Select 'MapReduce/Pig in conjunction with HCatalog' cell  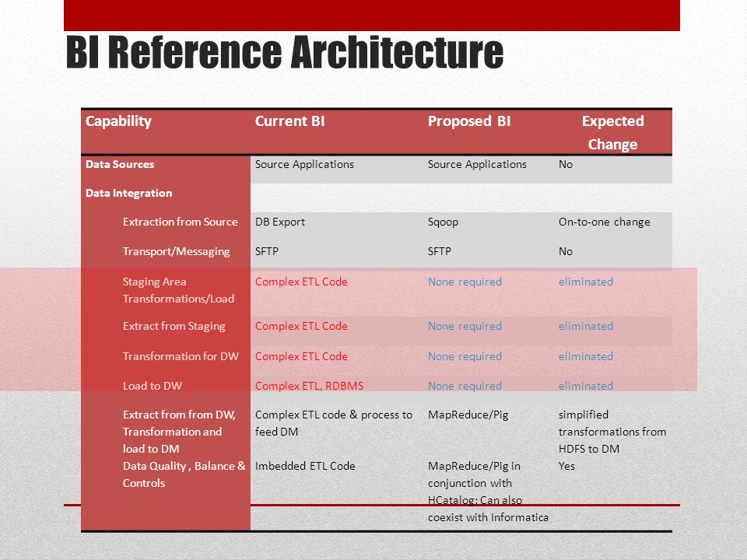(488, 492)
